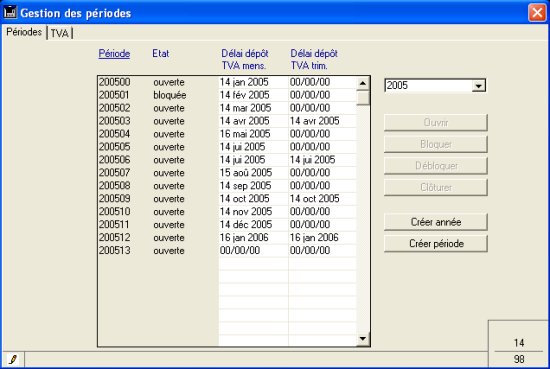
Task: Select period 200512 row
Action: [x=227, y=238]
